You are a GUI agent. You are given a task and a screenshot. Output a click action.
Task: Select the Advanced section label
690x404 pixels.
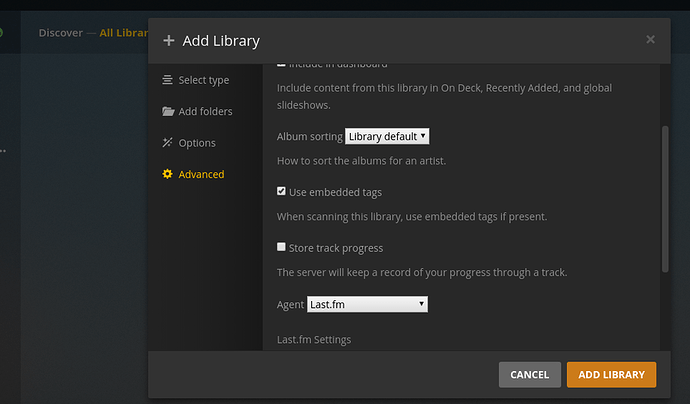(x=201, y=174)
